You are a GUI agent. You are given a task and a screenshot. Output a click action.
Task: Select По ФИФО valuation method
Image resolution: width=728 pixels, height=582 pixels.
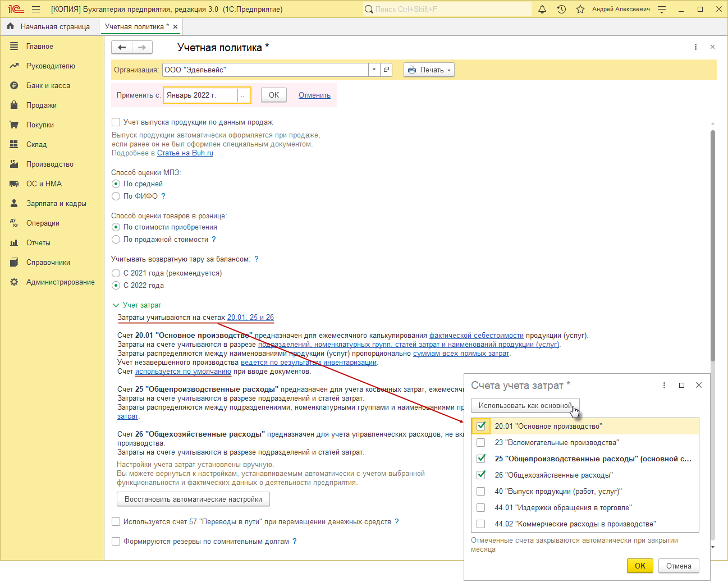116,196
